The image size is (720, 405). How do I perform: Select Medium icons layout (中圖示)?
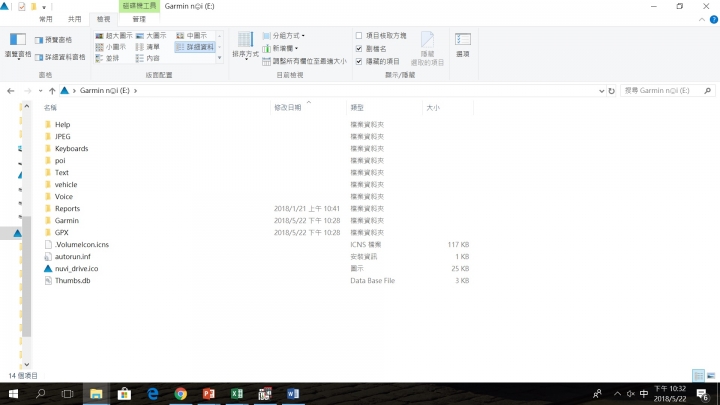(x=191, y=35)
